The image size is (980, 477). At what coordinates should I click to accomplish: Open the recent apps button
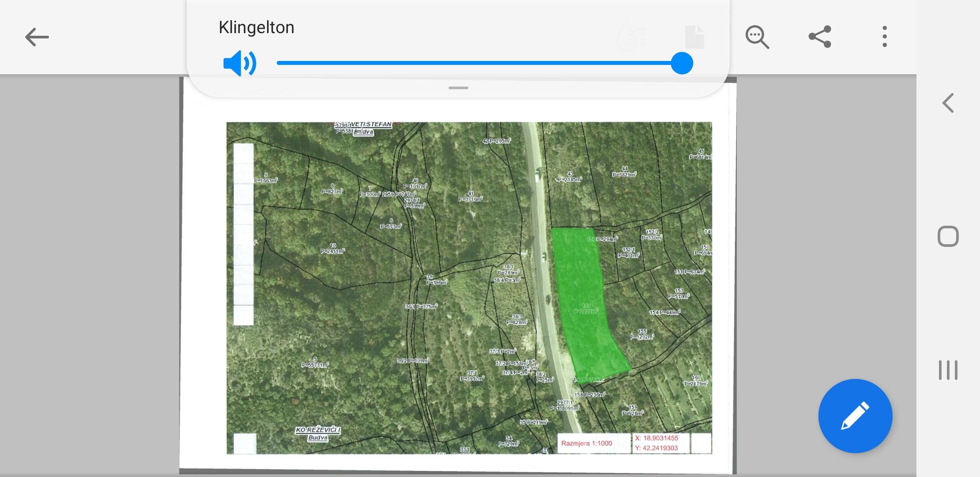pyautogui.click(x=948, y=370)
